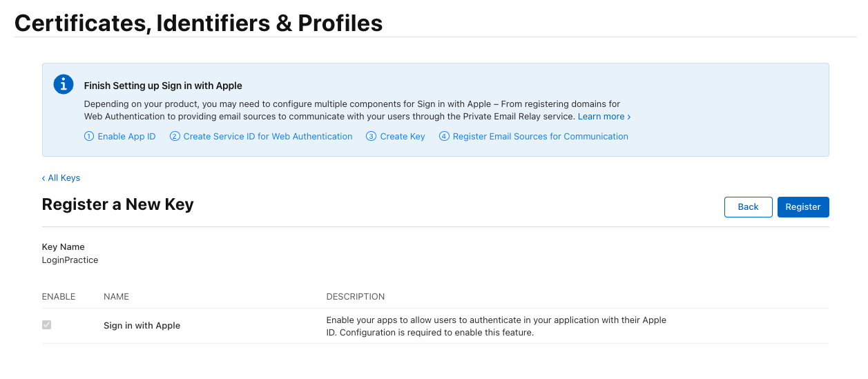
Task: Toggle the Sign in with Apple checkbox
Action: tap(47, 324)
